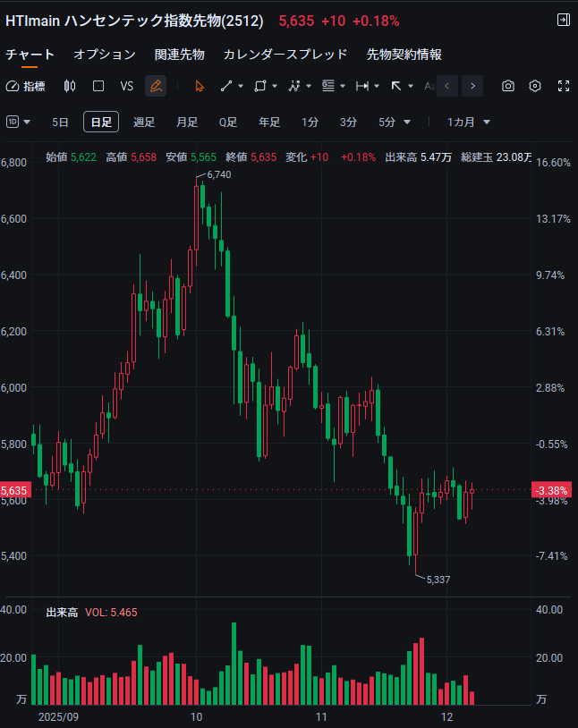Viewport: 578px width, 728px height.
Task: Click 始値 5,622 open value
Action: [71, 157]
